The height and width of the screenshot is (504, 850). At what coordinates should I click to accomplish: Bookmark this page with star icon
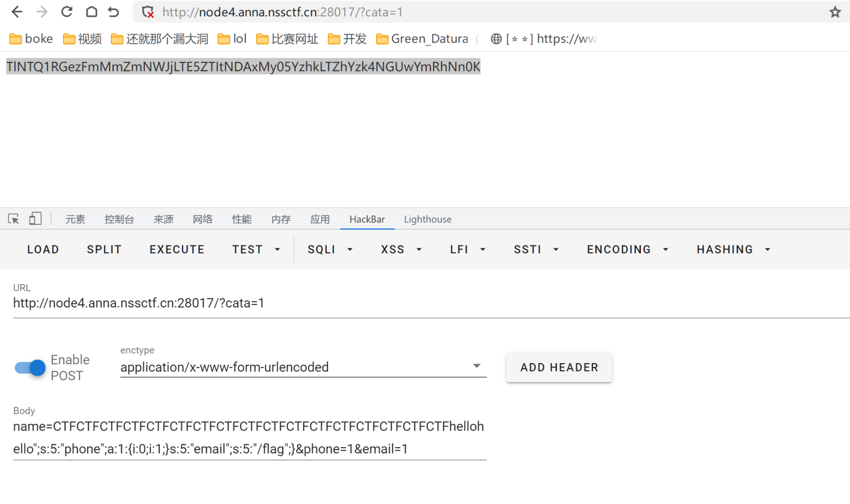pyautogui.click(x=835, y=12)
